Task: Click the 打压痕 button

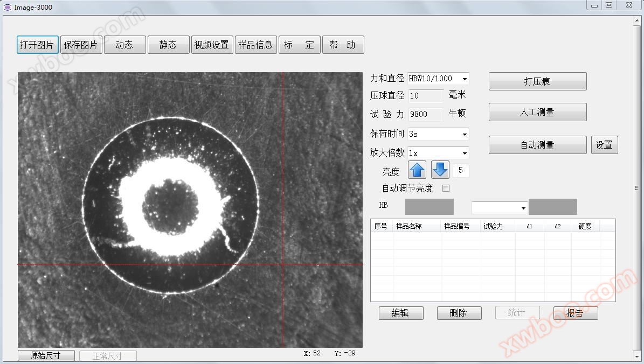Action: [537, 81]
